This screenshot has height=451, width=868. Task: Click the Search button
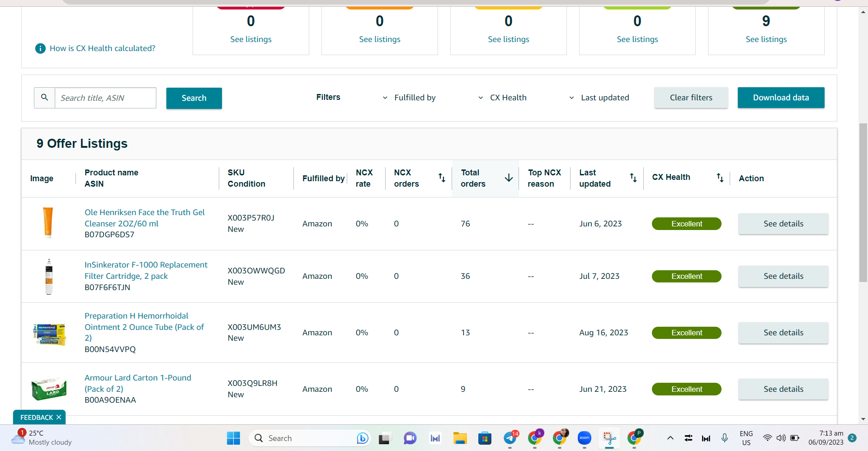coord(194,98)
